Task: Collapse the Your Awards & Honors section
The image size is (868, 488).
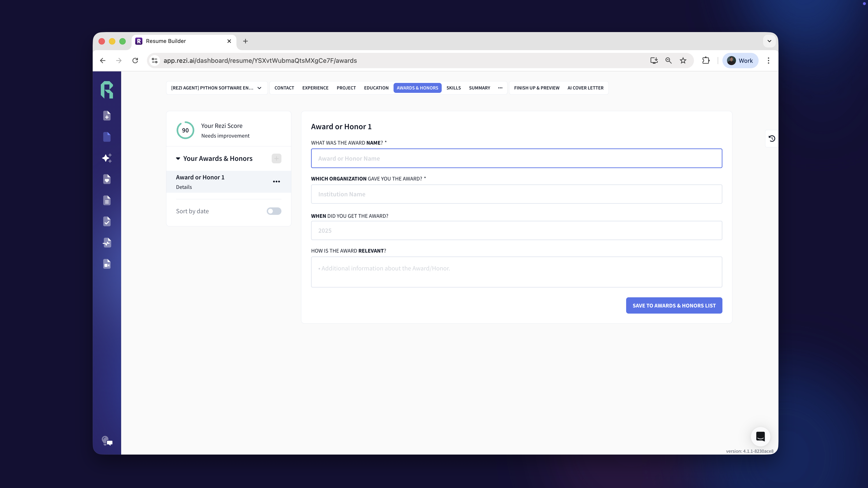Action: click(x=178, y=158)
